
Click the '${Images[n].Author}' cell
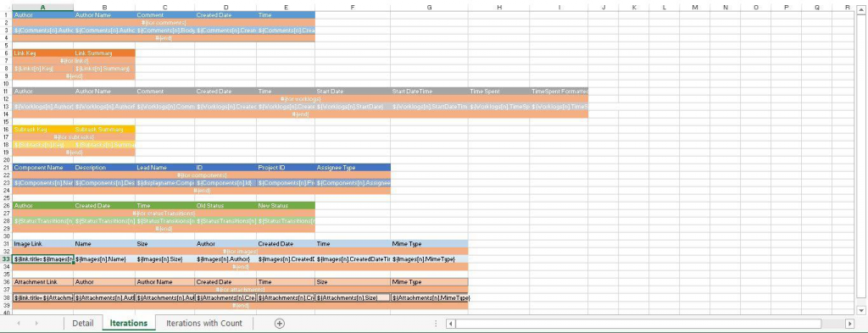[x=225, y=259]
